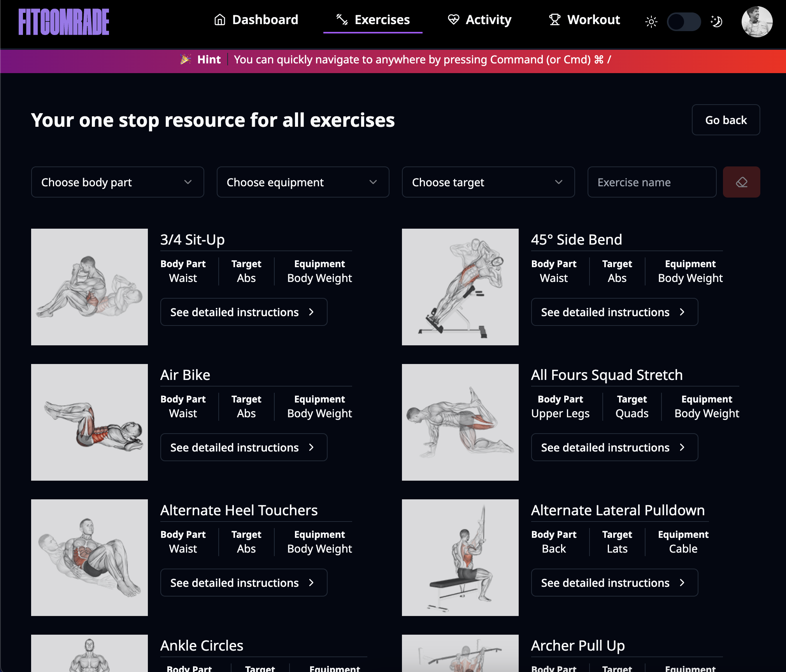Click the Ankle Circles title
786x672 pixels.
pos(202,646)
